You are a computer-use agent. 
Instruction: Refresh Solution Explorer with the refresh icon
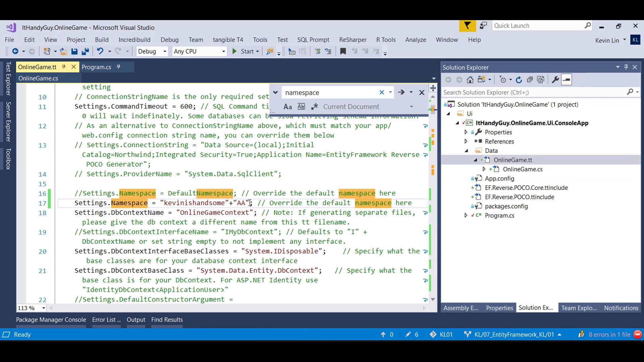[519, 80]
